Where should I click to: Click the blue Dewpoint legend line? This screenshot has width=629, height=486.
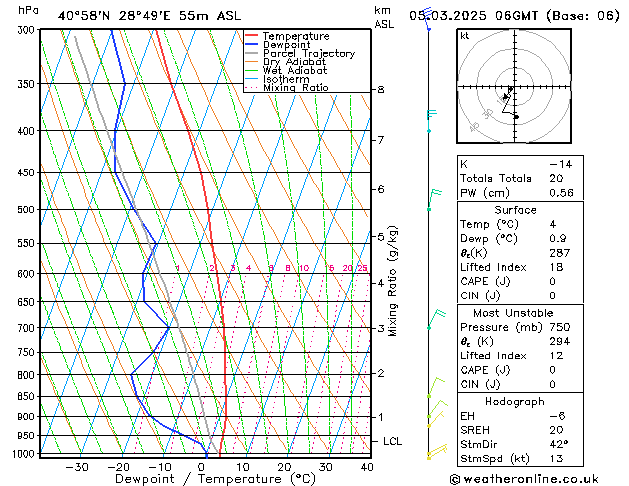click(253, 45)
